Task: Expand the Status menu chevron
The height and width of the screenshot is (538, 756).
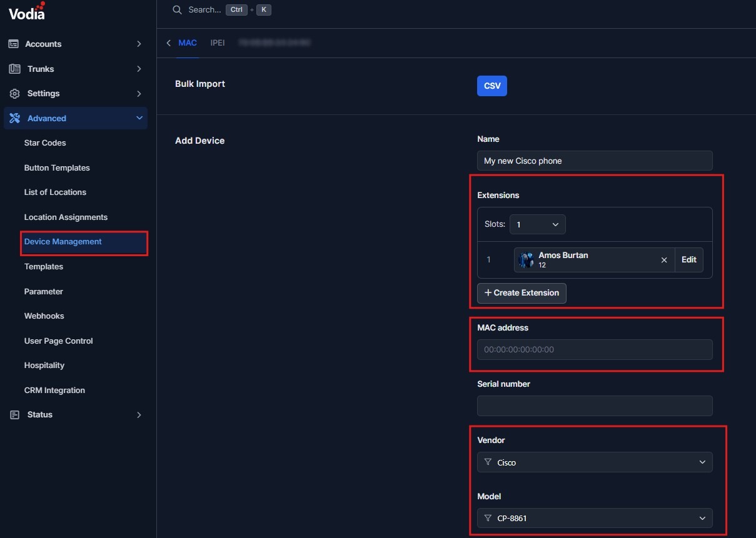Action: coord(139,415)
